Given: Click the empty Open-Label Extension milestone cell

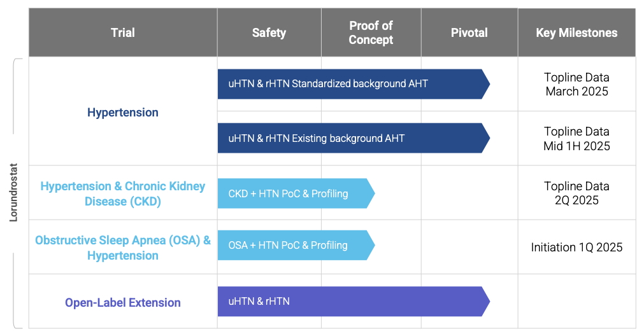Looking at the screenshot, I should (x=576, y=301).
